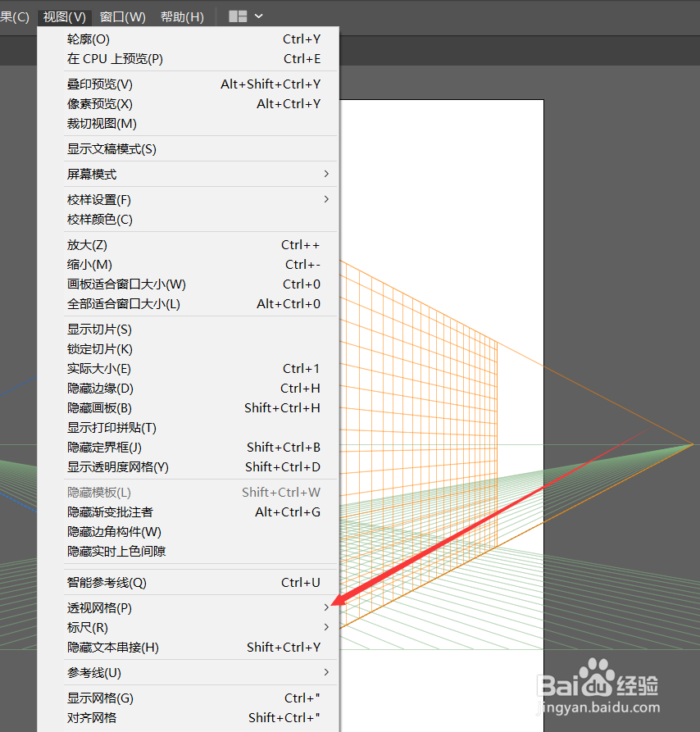700x732 pixels.
Task: Zoom in using 放大 command
Action: pyautogui.click(x=86, y=244)
